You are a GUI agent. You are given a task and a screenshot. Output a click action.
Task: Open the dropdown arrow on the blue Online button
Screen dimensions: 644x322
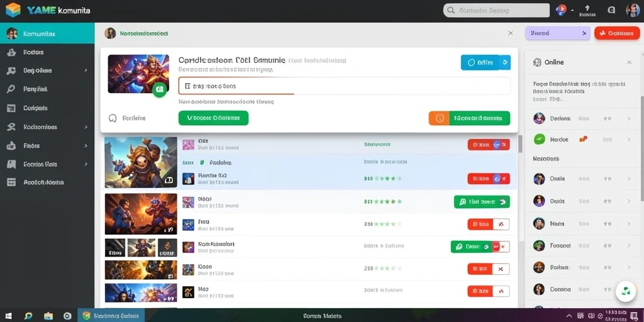(505, 62)
